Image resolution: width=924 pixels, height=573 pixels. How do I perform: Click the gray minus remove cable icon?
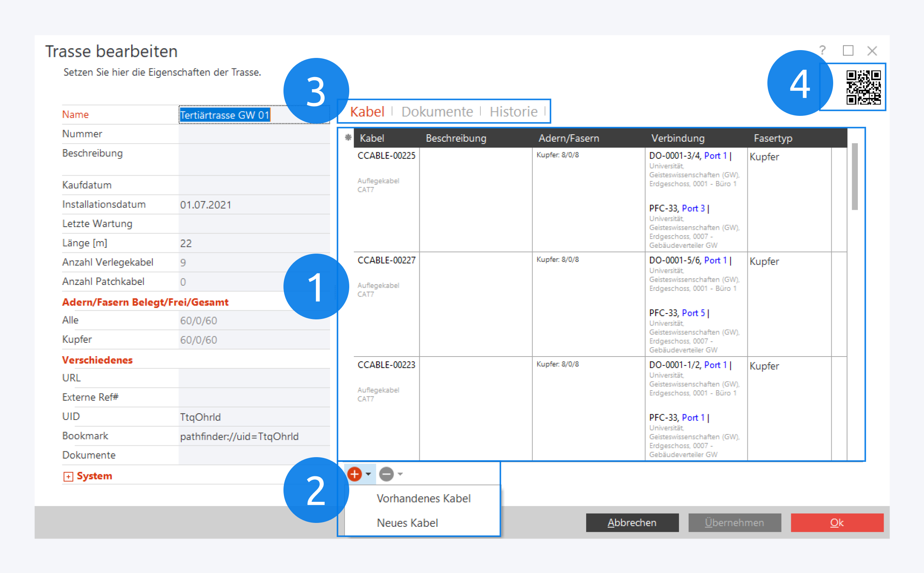pyautogui.click(x=386, y=474)
